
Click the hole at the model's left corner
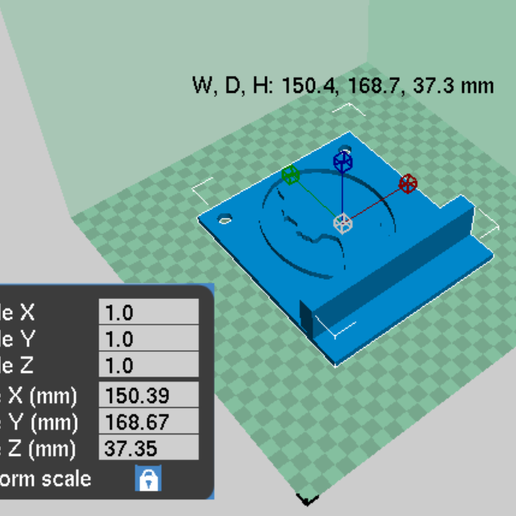(x=225, y=219)
